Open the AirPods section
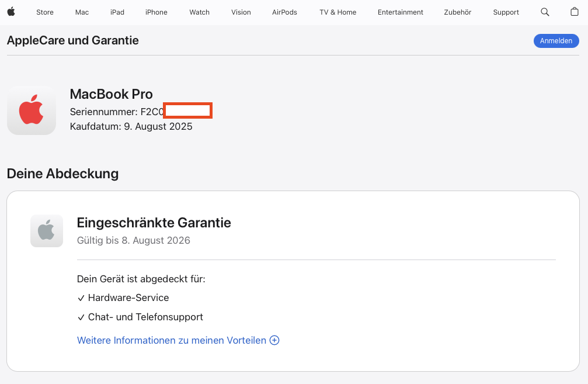The height and width of the screenshot is (384, 588). click(x=284, y=12)
